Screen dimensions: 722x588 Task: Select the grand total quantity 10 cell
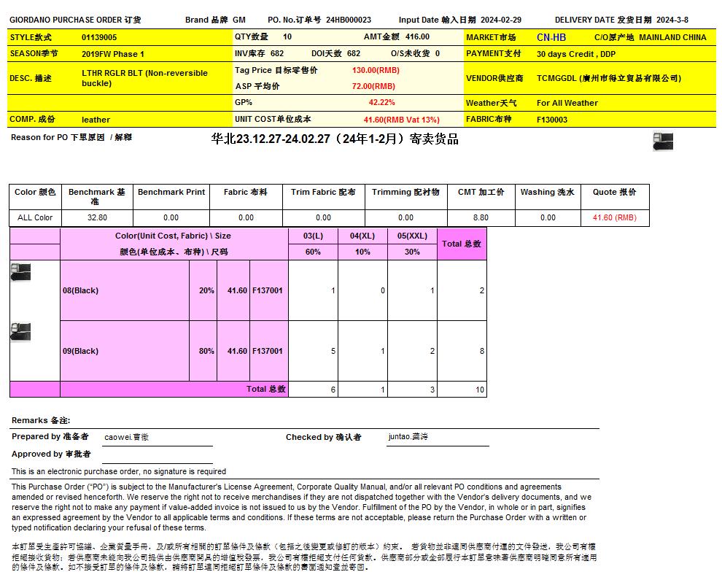(462, 390)
